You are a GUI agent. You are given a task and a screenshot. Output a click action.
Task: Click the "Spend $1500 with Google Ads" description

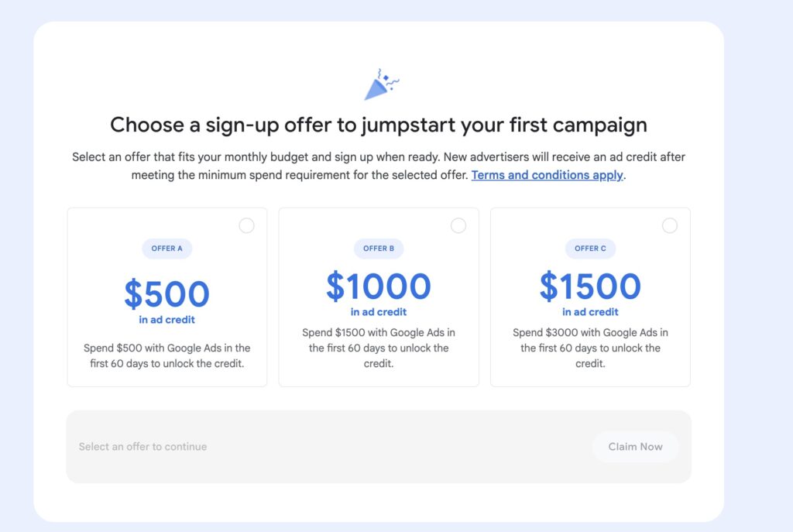click(x=379, y=348)
